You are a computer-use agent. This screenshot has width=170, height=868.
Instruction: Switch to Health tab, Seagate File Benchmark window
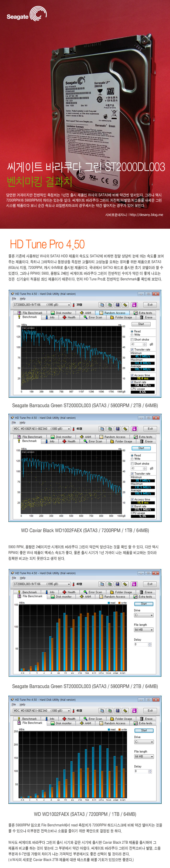[69, 592]
